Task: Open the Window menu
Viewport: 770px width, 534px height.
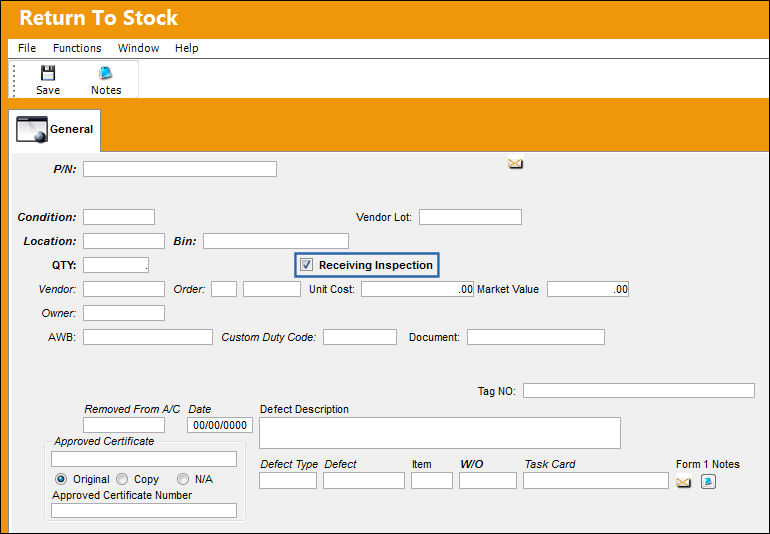Action: pos(138,48)
